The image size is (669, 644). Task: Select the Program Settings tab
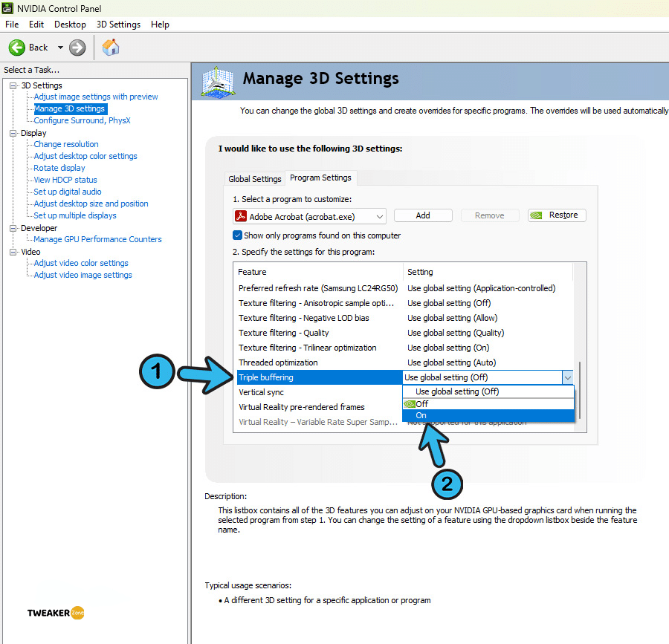click(x=321, y=178)
